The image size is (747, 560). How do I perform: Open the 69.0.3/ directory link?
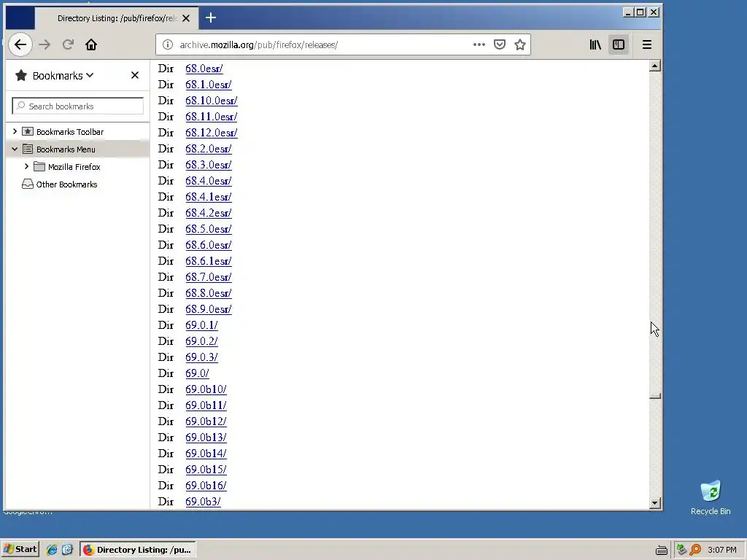201,357
